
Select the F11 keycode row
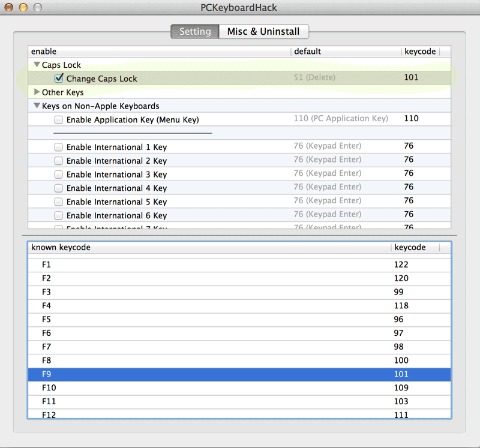pos(239,401)
